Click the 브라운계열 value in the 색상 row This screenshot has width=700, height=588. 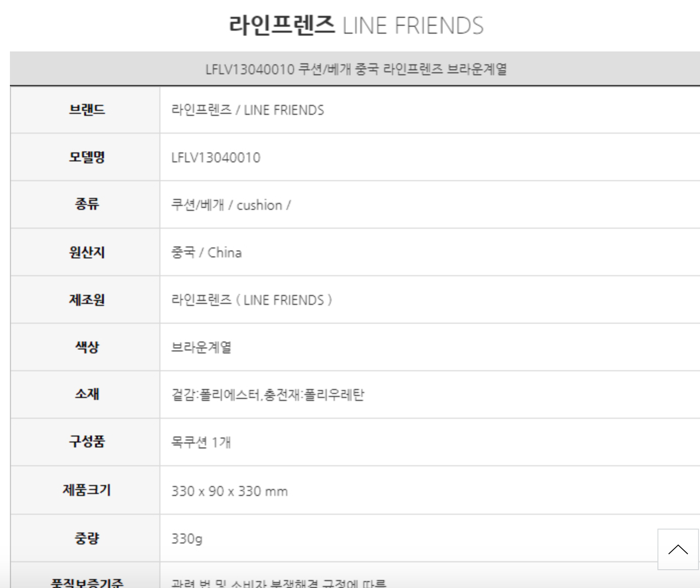tap(201, 347)
